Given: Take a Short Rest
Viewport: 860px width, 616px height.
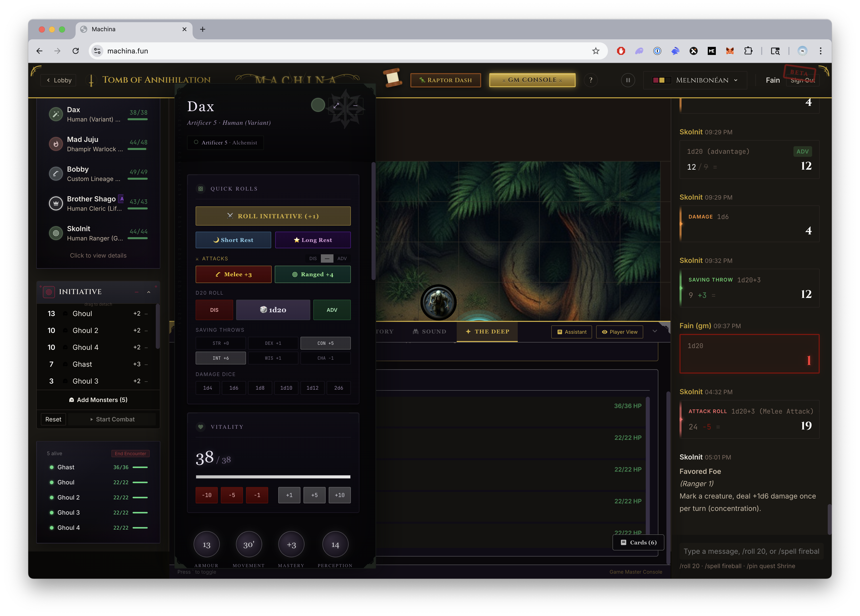Looking at the screenshot, I should 233,240.
